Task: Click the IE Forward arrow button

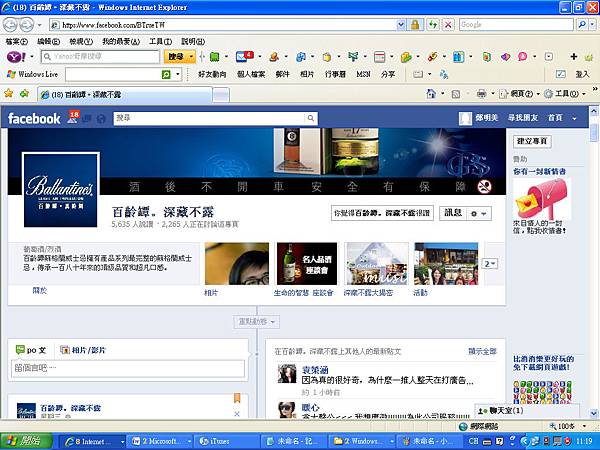Action: 26,25
